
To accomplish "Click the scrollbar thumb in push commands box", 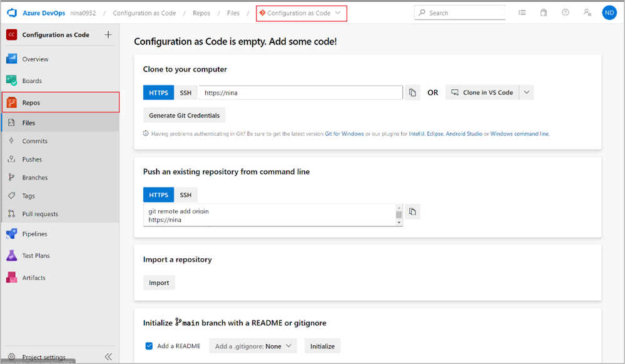I will pyautogui.click(x=399, y=215).
